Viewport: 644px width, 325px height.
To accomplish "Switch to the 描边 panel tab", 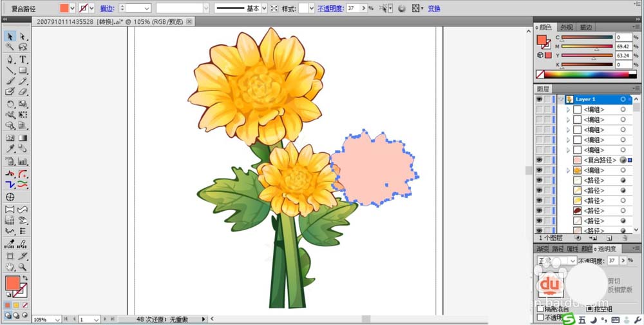I will (585, 27).
